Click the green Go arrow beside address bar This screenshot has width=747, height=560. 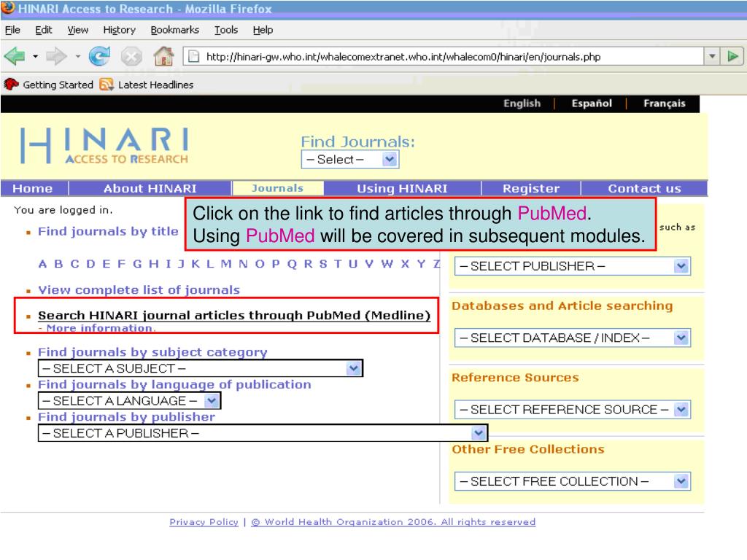point(732,56)
